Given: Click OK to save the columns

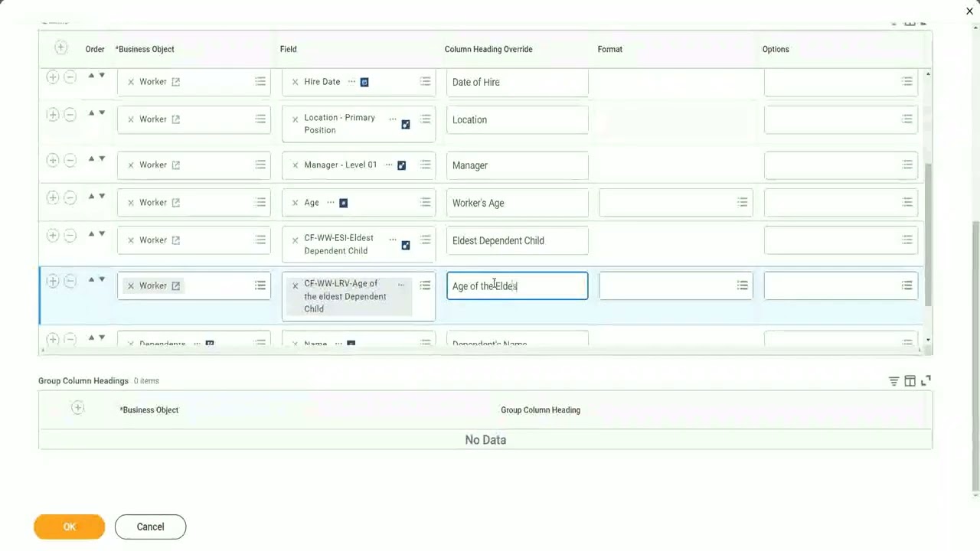Looking at the screenshot, I should 69,527.
